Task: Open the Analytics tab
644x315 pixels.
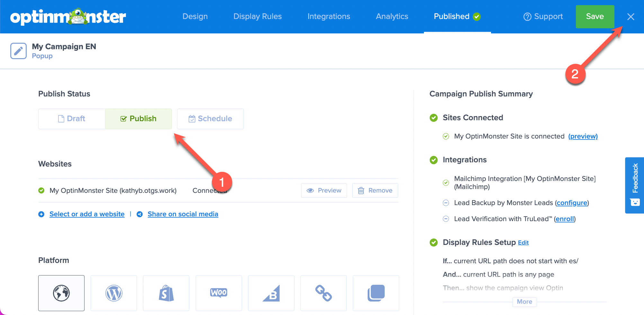Action: (392, 16)
